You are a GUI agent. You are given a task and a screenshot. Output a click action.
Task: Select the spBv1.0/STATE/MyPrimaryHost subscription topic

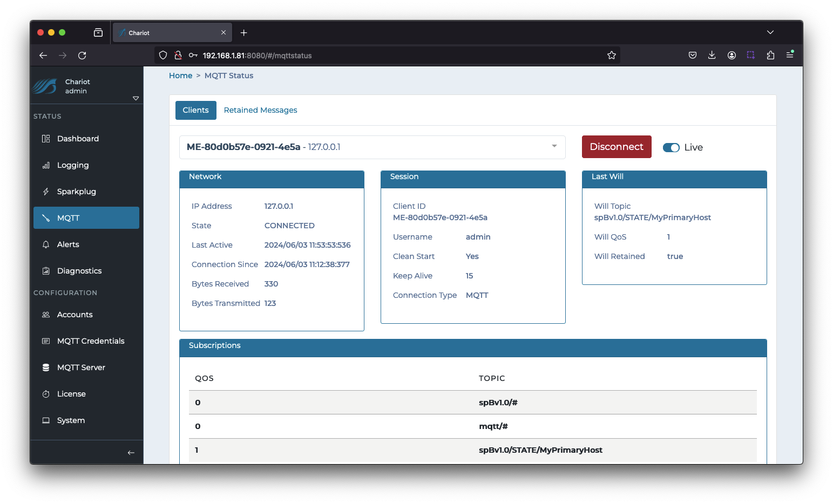click(x=540, y=450)
